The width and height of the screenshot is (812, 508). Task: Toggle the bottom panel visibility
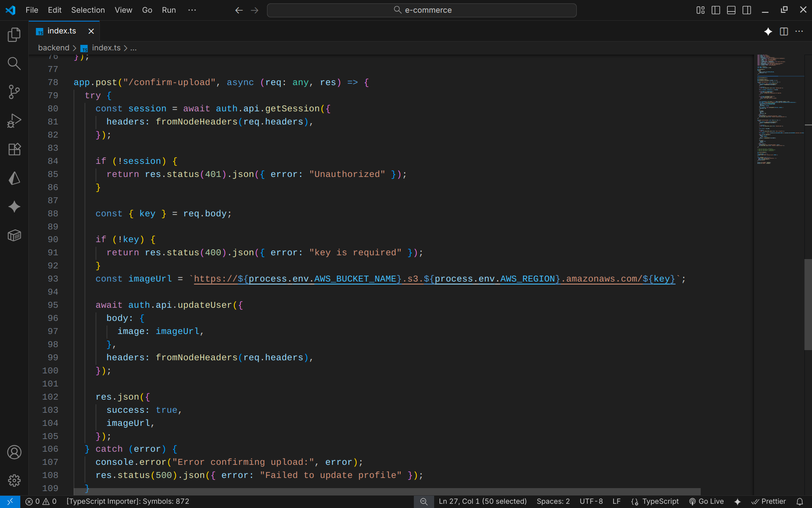tap(731, 10)
